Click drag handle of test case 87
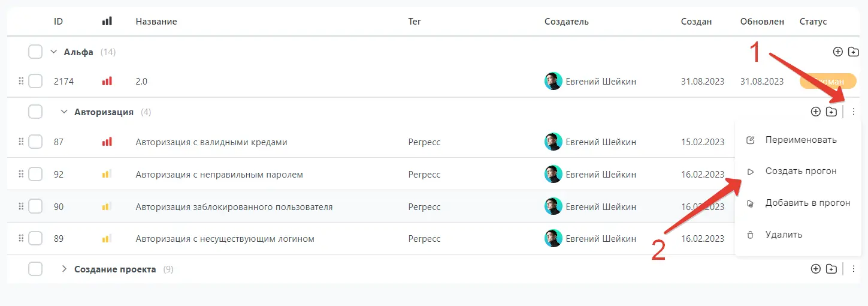Image resolution: width=868 pixels, height=306 pixels. [x=21, y=142]
